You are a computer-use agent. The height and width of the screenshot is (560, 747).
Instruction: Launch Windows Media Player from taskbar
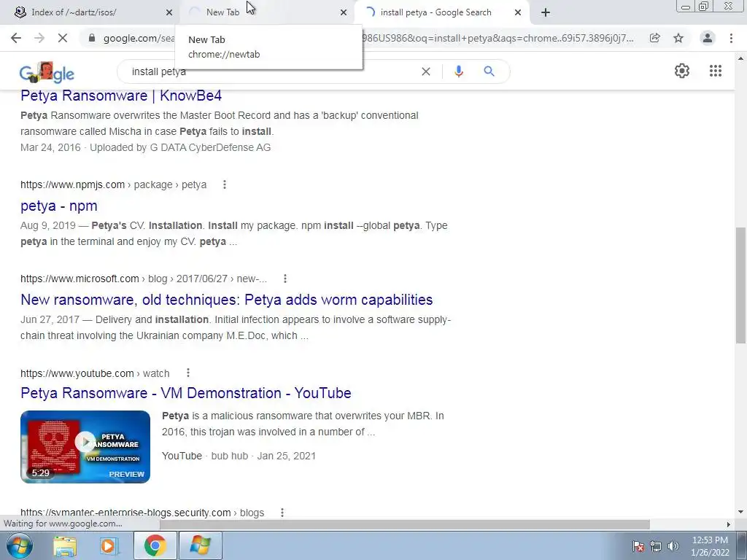(x=109, y=545)
